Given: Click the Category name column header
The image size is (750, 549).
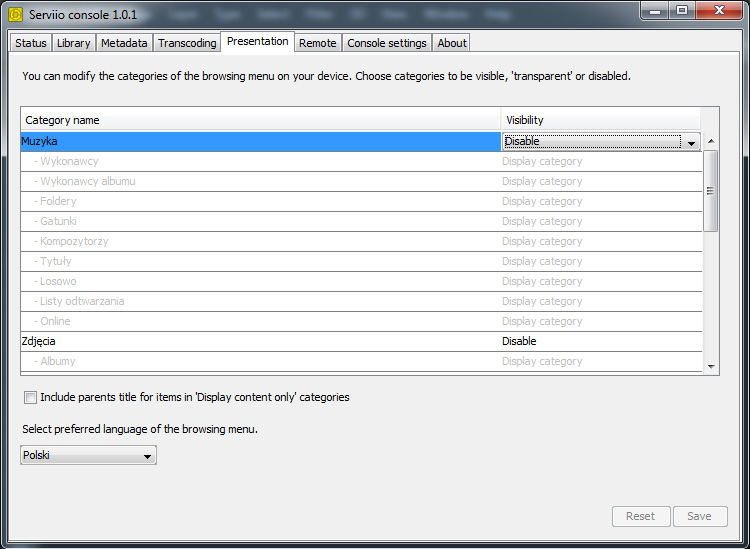Looking at the screenshot, I should coord(261,120).
